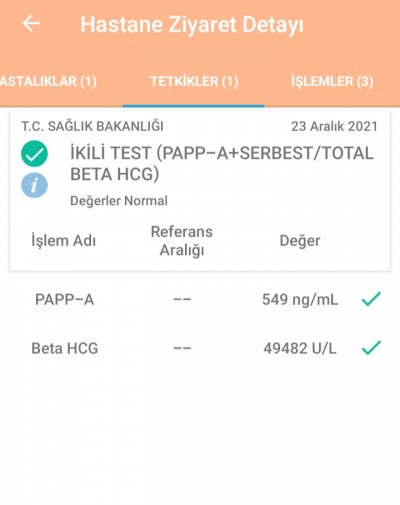Open the İŞLEMLER (3) tab
Viewport: 400px width, 505px height.
332,81
